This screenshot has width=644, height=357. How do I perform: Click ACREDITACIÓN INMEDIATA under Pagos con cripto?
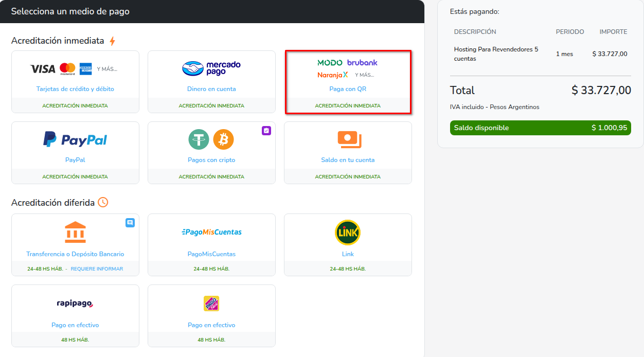pyautogui.click(x=211, y=176)
